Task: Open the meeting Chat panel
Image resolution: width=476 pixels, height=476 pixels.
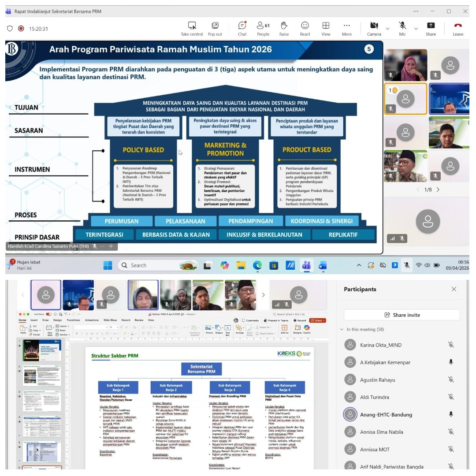Action: (242, 28)
